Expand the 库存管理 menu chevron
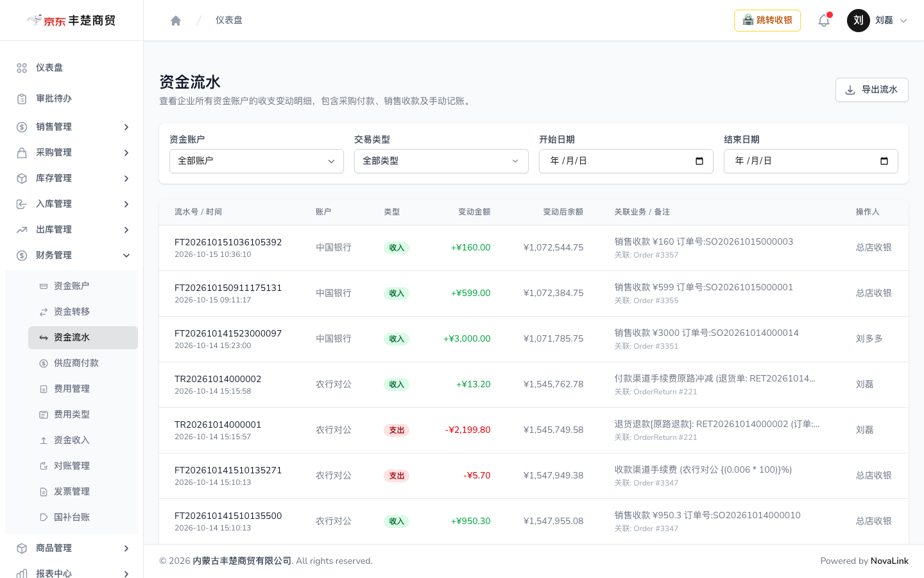Image resolution: width=924 pixels, height=578 pixels. 126,179
